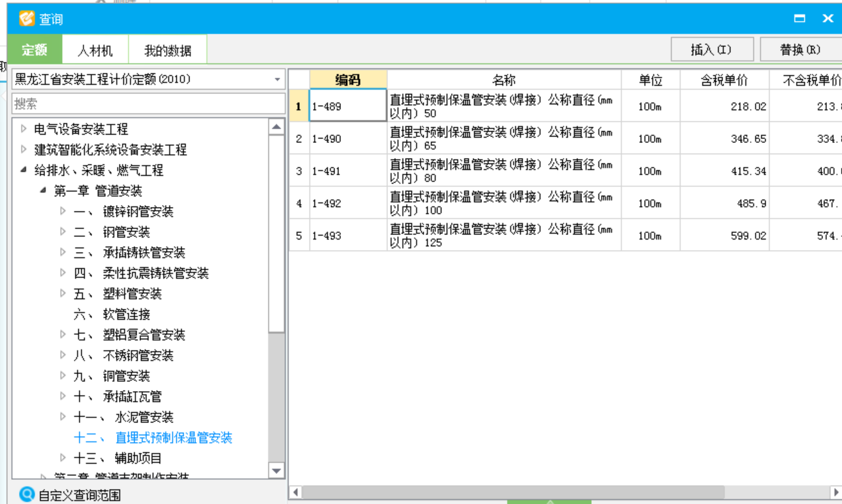This screenshot has height=504, width=842.
Task: Collapse 给排水、采暖、燃气工程 node
Action: point(24,170)
